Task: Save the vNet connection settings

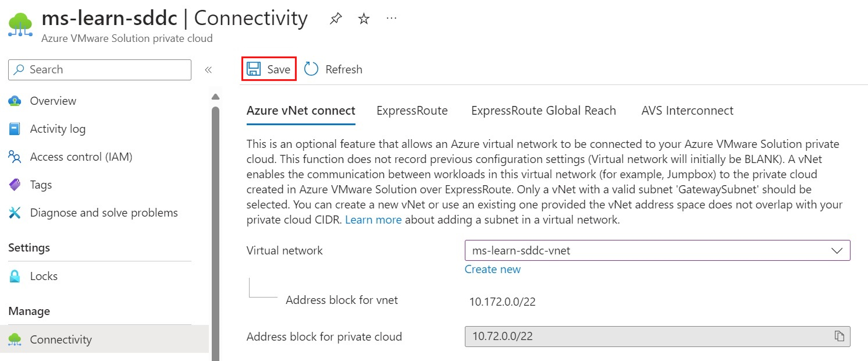Action: [x=268, y=68]
